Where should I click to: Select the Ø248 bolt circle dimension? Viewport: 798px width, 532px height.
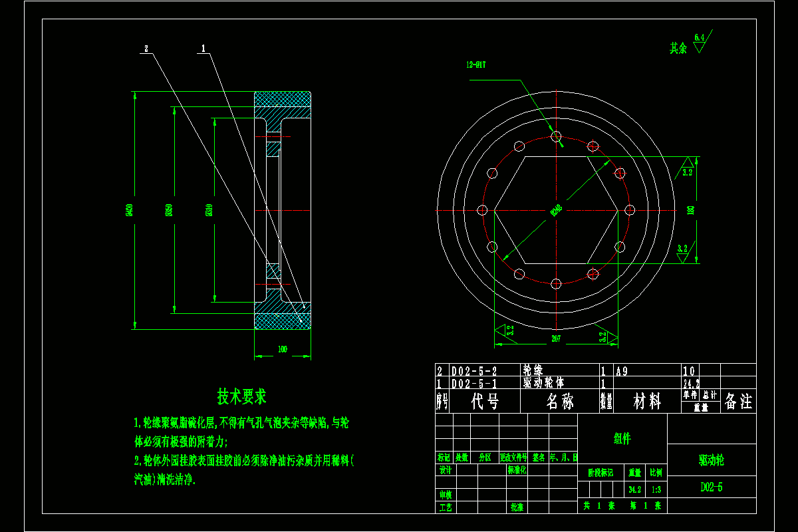click(556, 210)
